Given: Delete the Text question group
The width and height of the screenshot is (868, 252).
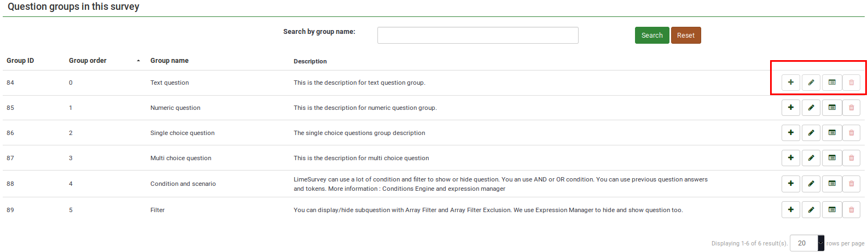Looking at the screenshot, I should tap(851, 83).
